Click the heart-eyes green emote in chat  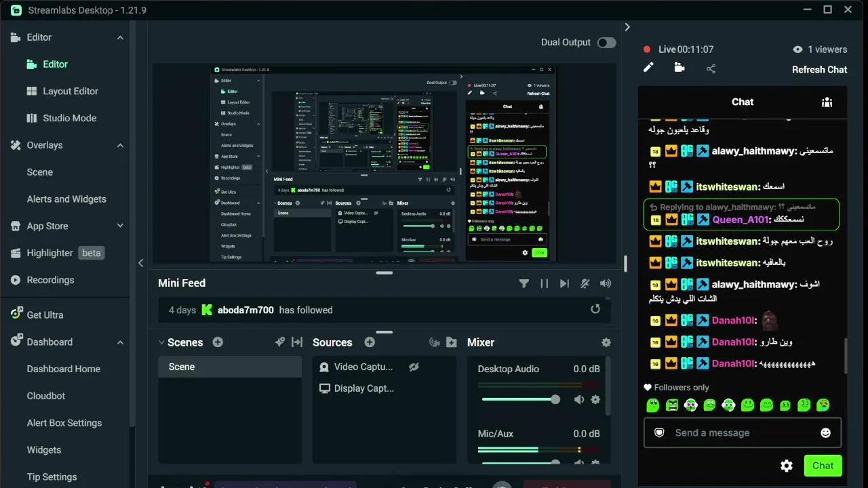tap(823, 405)
